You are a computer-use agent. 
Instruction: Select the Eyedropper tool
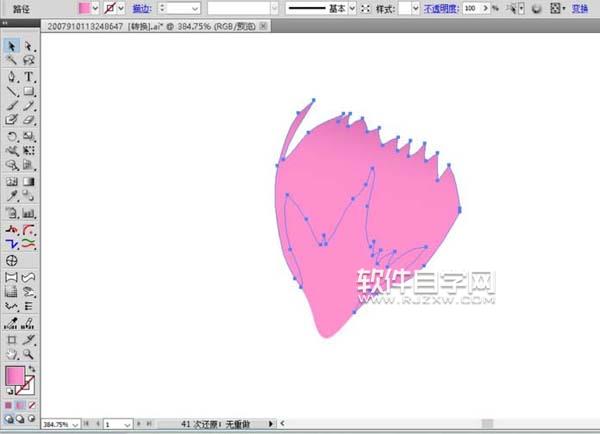click(x=11, y=196)
